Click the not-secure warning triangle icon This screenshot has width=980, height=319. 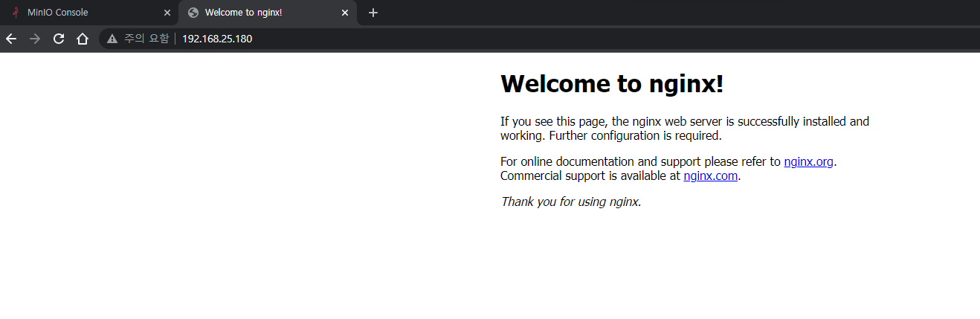coord(112,39)
